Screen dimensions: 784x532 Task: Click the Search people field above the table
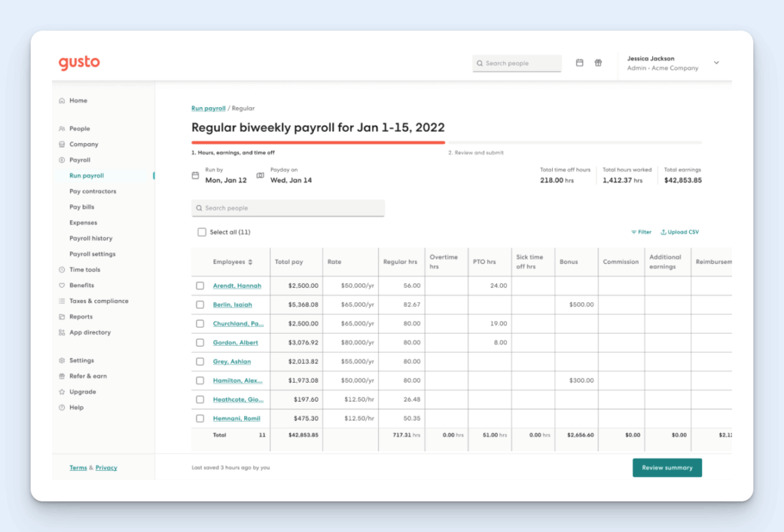click(x=288, y=208)
